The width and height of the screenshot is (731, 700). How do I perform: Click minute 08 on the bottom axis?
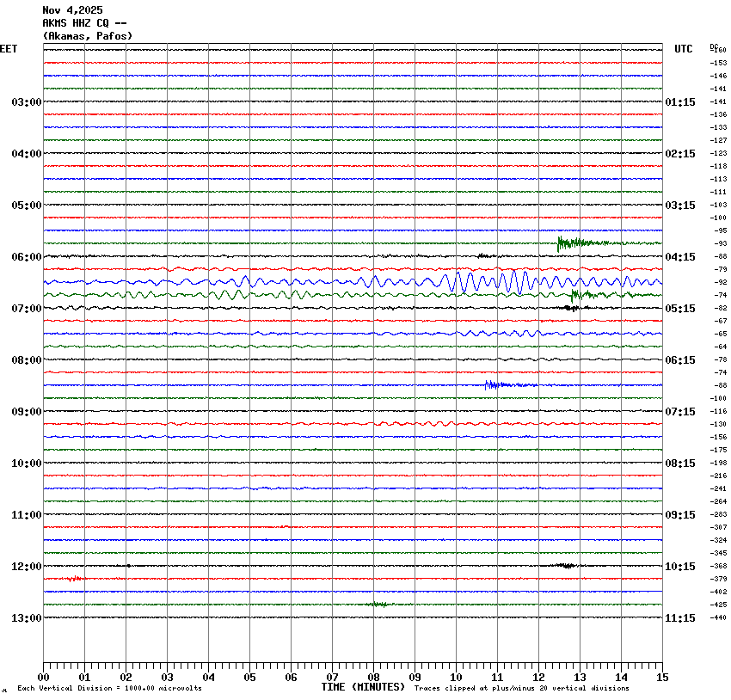click(x=373, y=678)
